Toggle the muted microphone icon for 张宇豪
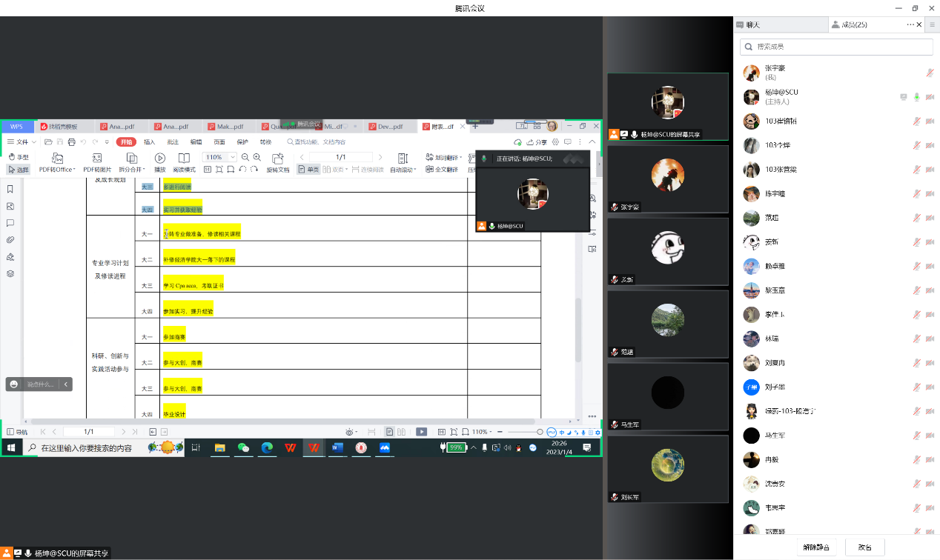The width and height of the screenshot is (940, 560). pos(930,73)
